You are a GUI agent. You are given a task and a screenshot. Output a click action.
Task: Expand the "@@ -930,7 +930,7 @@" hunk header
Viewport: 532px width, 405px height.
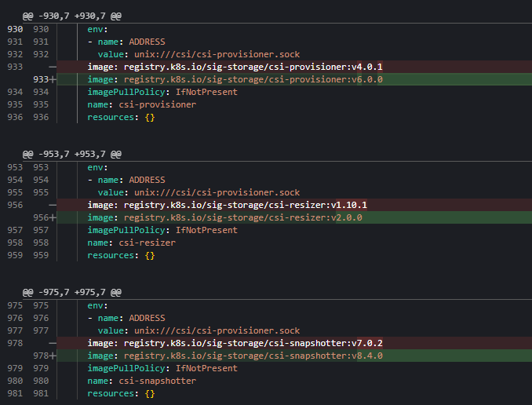(x=71, y=15)
